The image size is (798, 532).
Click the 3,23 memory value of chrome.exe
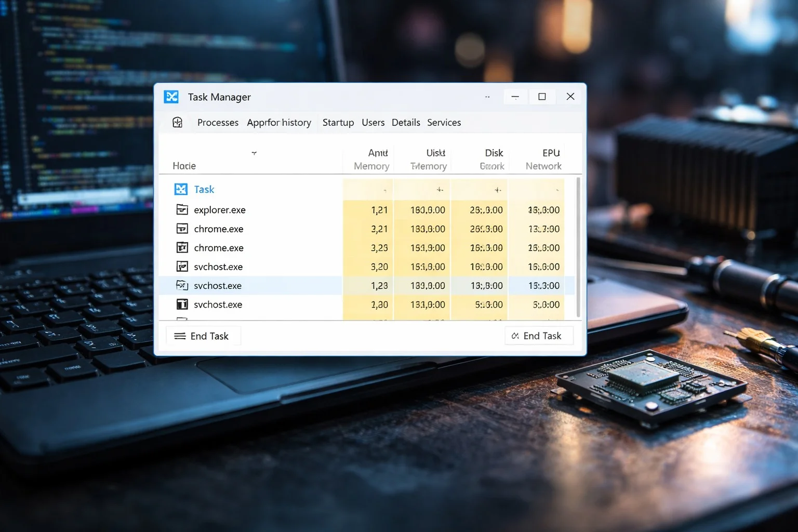pyautogui.click(x=379, y=248)
